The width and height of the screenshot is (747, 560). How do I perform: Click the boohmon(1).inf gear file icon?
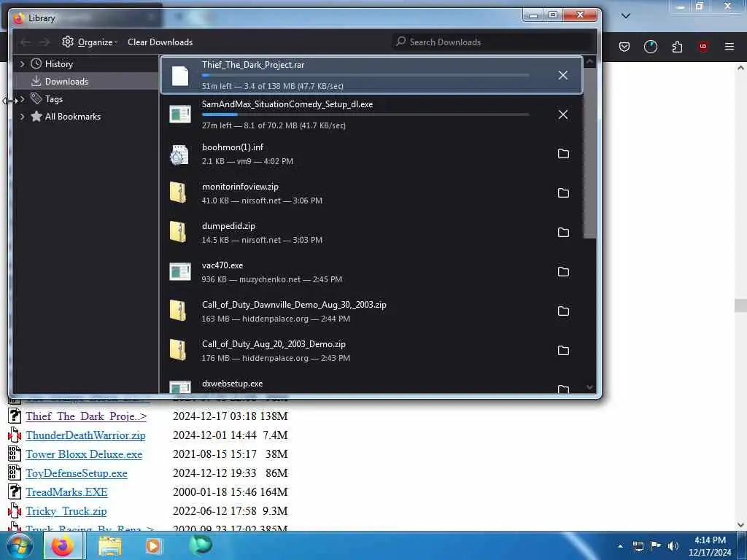(179, 155)
